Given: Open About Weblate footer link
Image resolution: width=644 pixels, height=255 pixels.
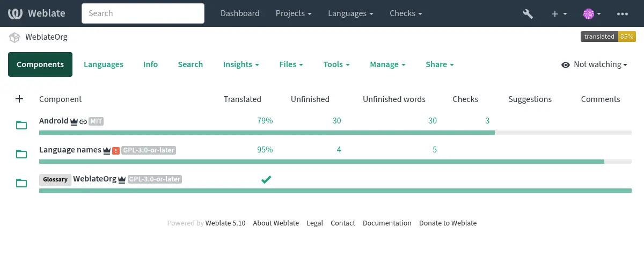Looking at the screenshot, I should pyautogui.click(x=276, y=223).
